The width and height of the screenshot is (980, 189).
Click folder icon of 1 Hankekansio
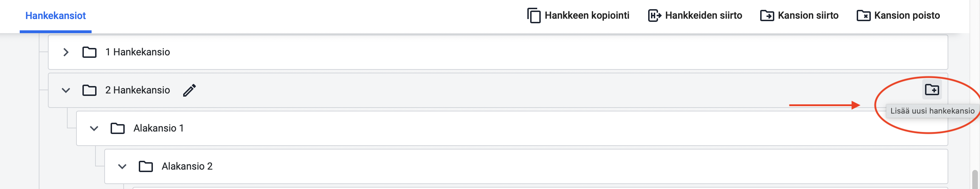click(x=89, y=52)
